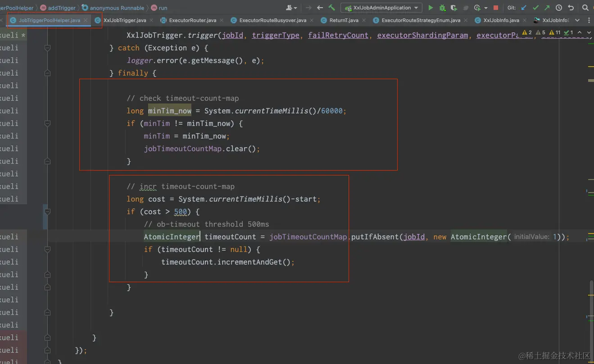Collapse the finally block with gutter fold marker
Image resolution: width=594 pixels, height=364 pixels.
47,73
